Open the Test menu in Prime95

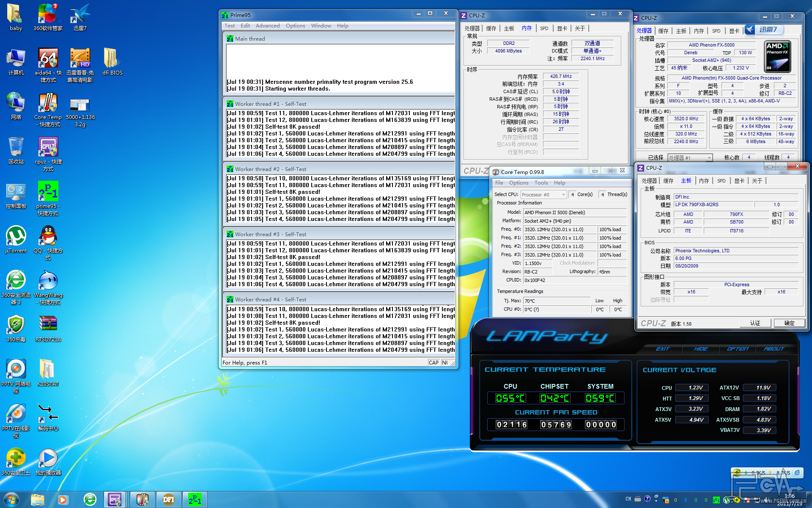[x=230, y=26]
